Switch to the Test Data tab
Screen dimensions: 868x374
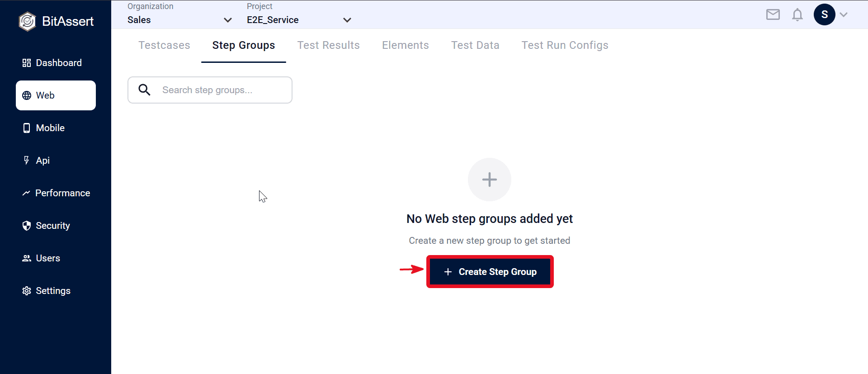pos(475,45)
